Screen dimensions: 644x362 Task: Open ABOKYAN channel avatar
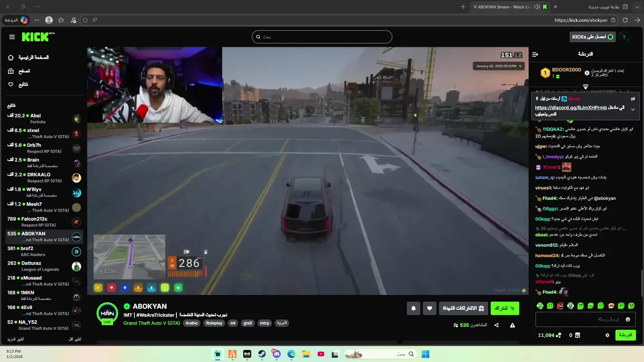tap(107, 314)
